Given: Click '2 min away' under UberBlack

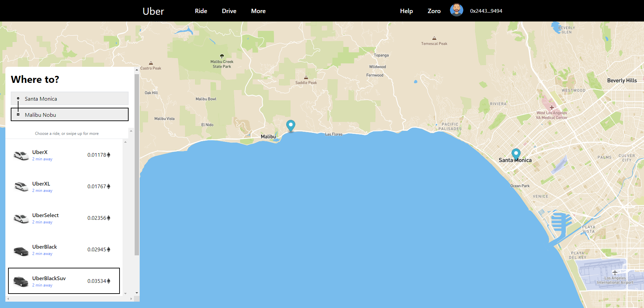Looking at the screenshot, I should click(42, 254).
